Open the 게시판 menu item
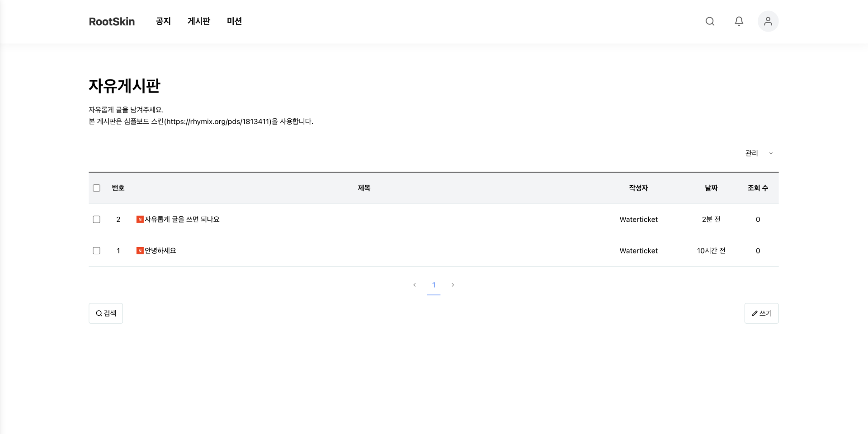 coord(198,21)
